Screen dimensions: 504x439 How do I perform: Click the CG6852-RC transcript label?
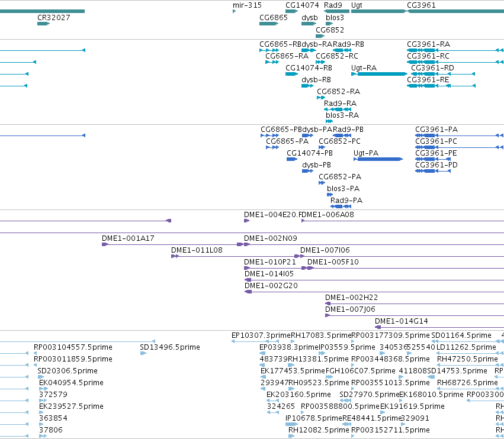pos(337,56)
